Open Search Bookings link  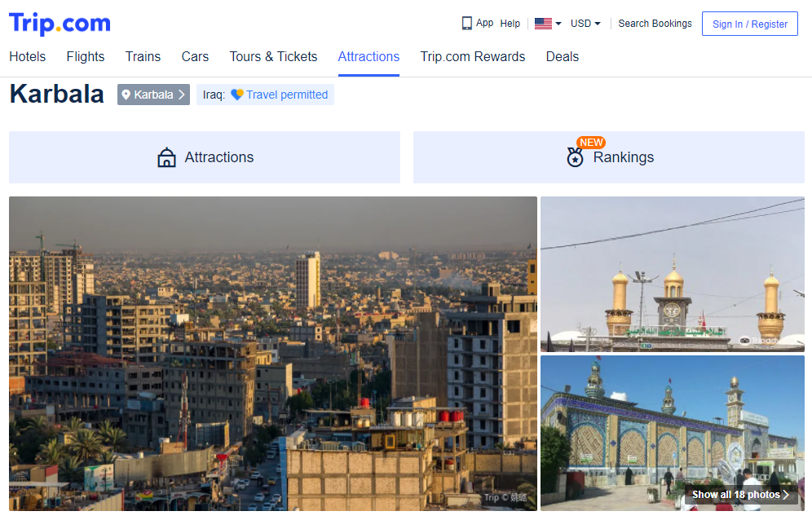(655, 24)
